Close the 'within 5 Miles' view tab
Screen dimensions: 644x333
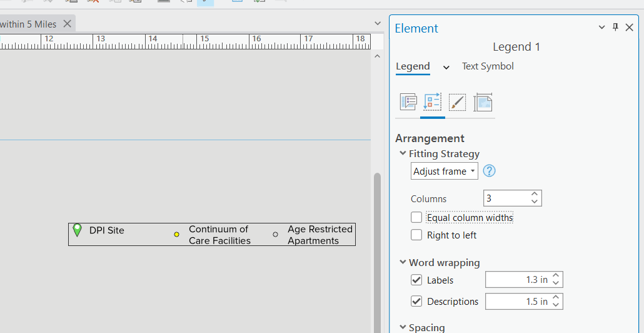(67, 24)
